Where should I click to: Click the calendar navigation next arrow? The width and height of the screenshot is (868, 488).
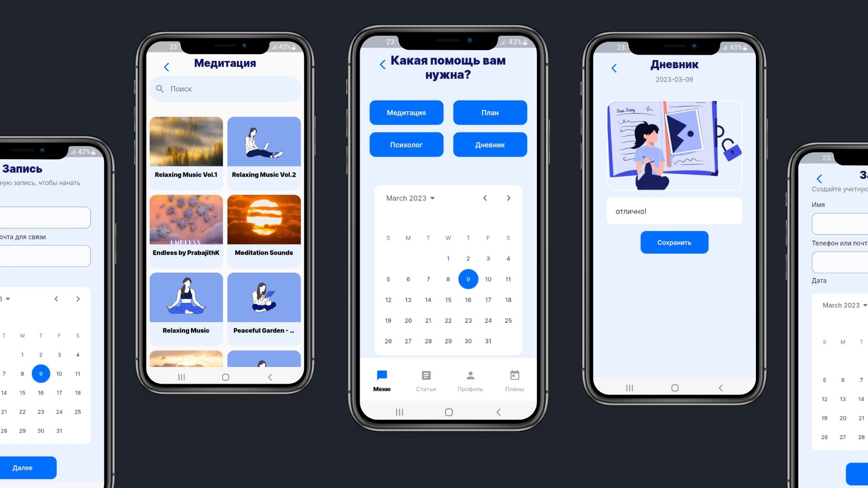pos(508,198)
